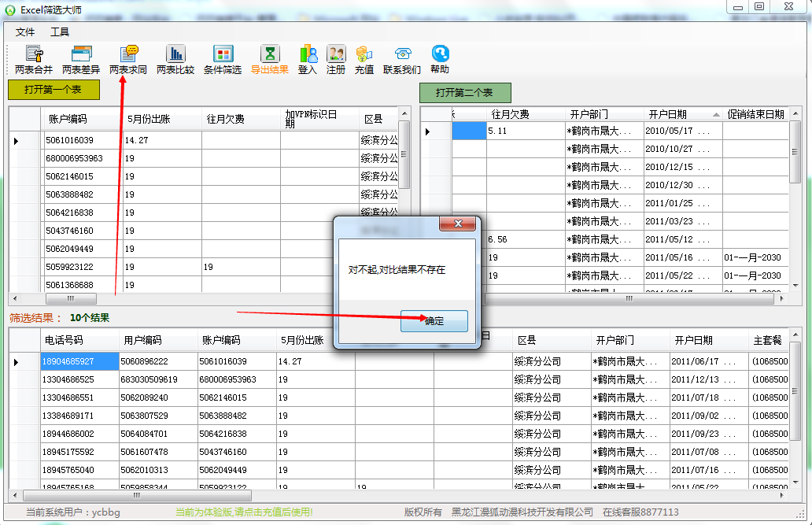Open the 条件筛选 conditional filter tool

(223, 60)
